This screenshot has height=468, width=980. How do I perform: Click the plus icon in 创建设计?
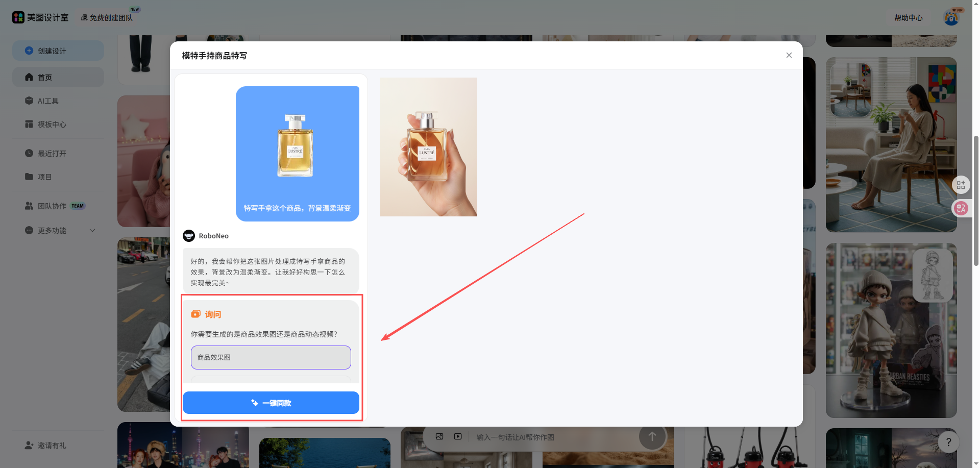(x=29, y=51)
